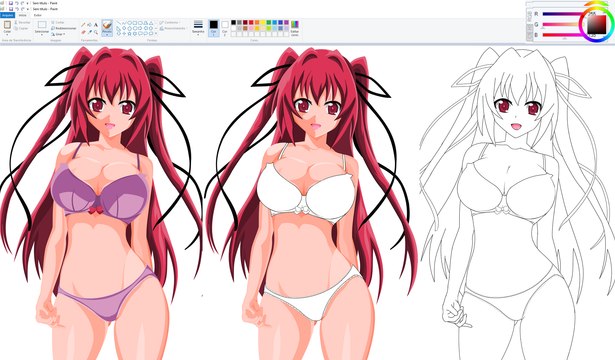Click the Copiar command
This screenshot has height=360, width=615.
click(21, 29)
